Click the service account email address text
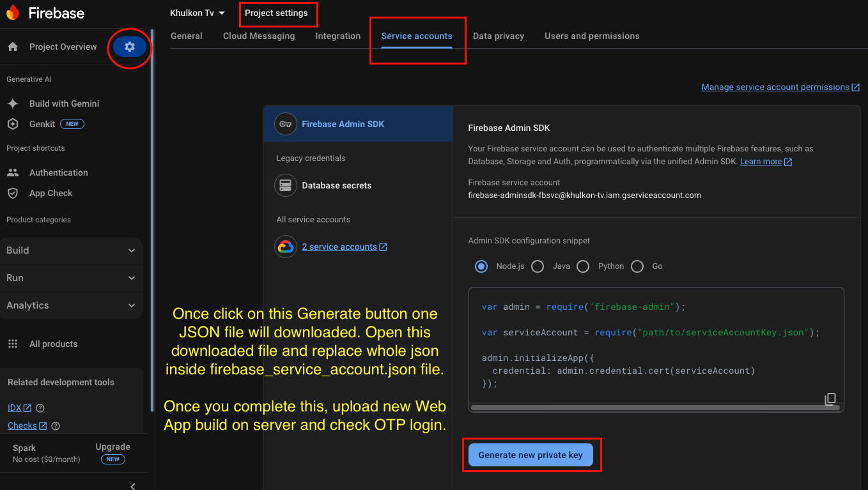The width and height of the screenshot is (868, 490). pos(584,195)
